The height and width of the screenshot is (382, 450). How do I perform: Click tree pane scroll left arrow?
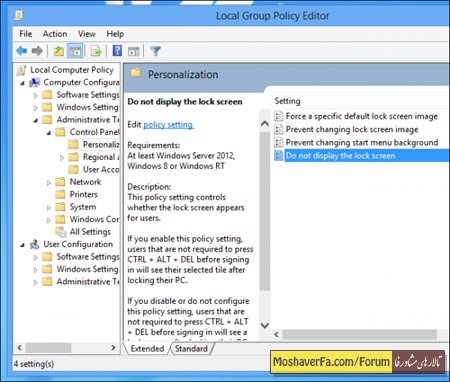coord(20,348)
